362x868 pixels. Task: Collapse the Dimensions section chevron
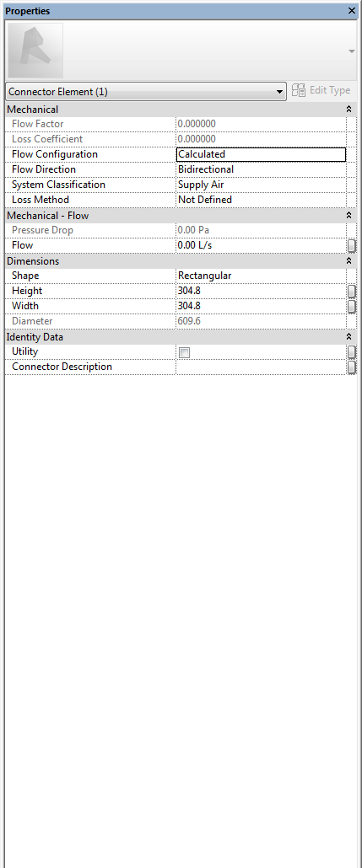pyautogui.click(x=348, y=260)
